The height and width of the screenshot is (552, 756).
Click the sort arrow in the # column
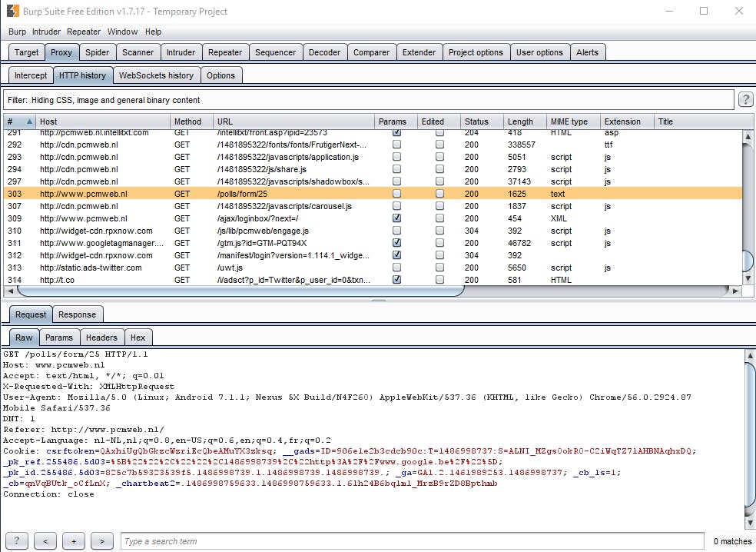(30, 121)
